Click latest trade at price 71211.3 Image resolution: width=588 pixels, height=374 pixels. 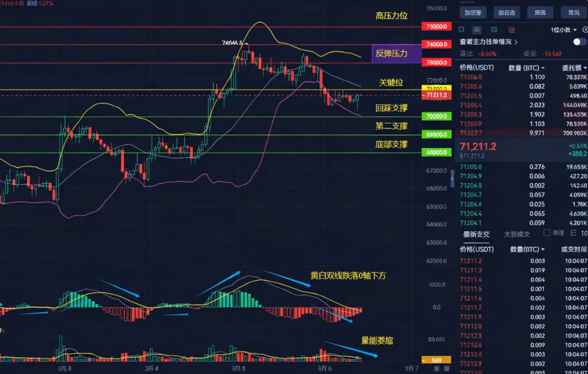(x=521, y=271)
